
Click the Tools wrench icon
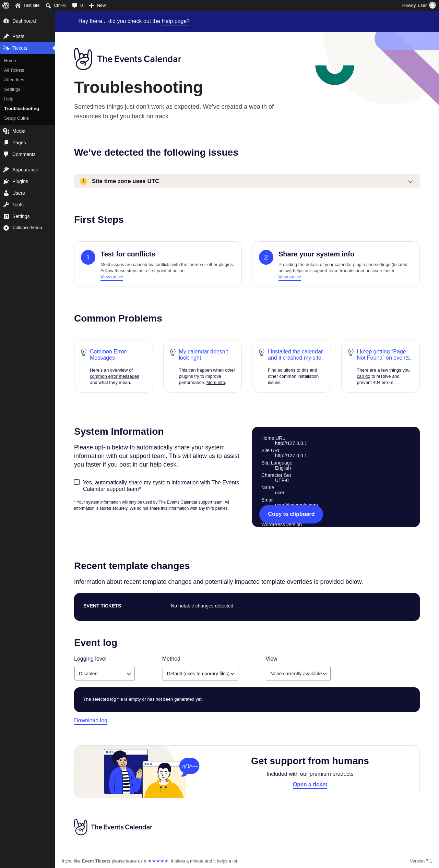[6, 205]
